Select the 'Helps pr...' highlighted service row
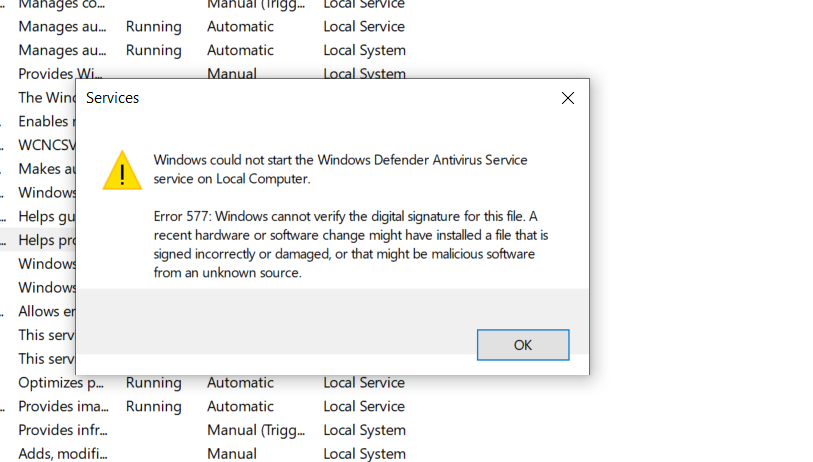This screenshot has height=462, width=813. tap(38, 240)
